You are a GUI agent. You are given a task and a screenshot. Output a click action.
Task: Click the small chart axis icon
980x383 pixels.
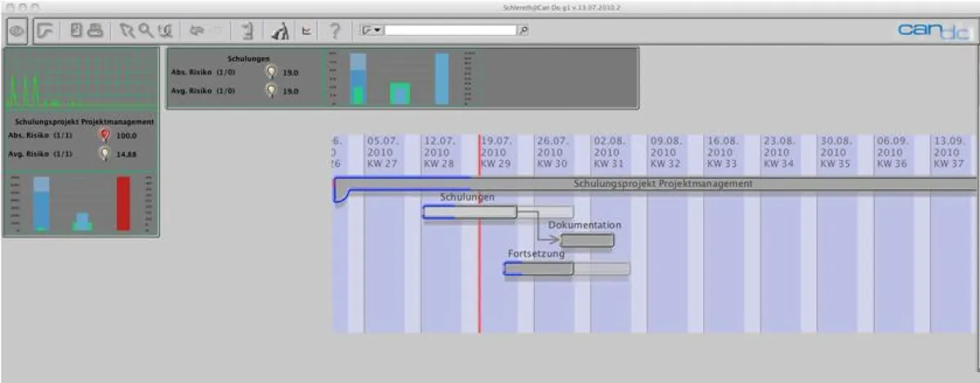click(x=306, y=31)
